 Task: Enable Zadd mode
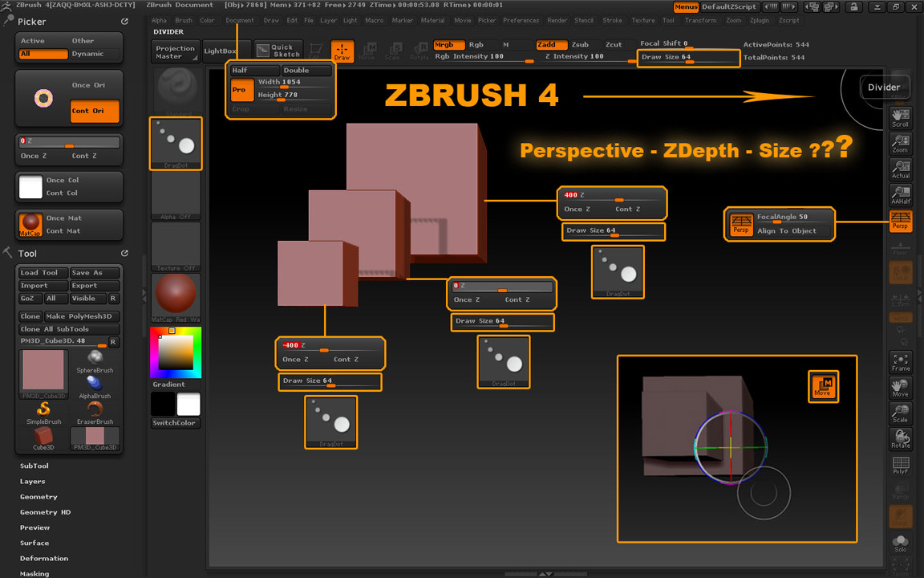[551, 45]
